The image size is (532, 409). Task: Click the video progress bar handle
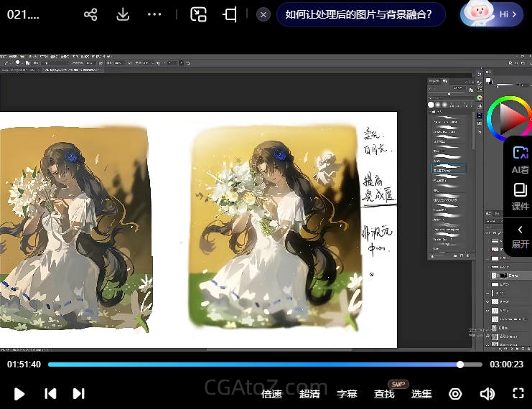pyautogui.click(x=460, y=365)
